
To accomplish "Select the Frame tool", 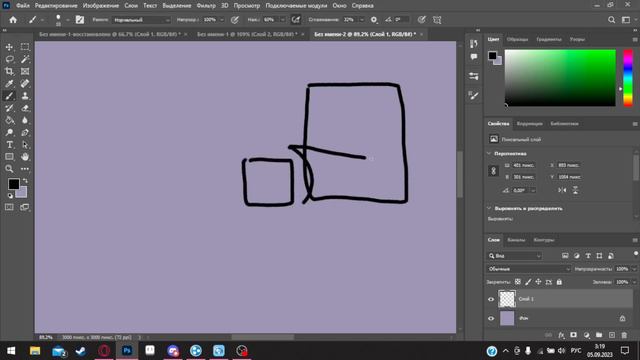I will 25,71.
